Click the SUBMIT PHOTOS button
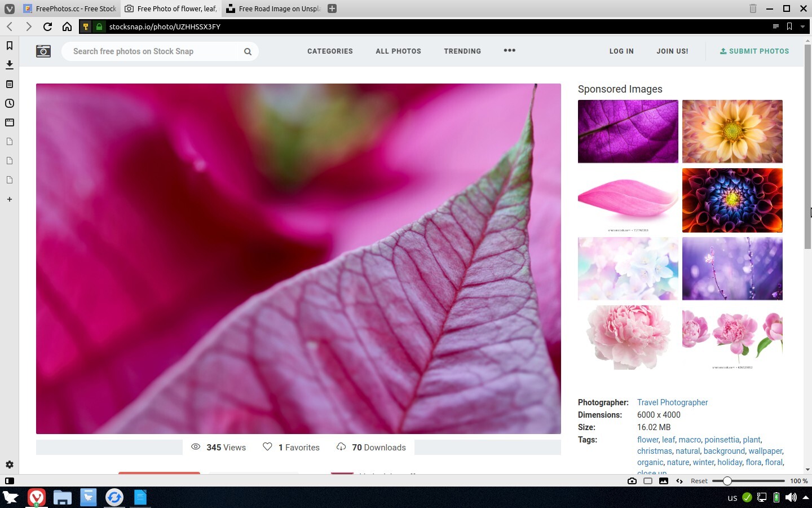Image resolution: width=812 pixels, height=508 pixels. [754, 51]
